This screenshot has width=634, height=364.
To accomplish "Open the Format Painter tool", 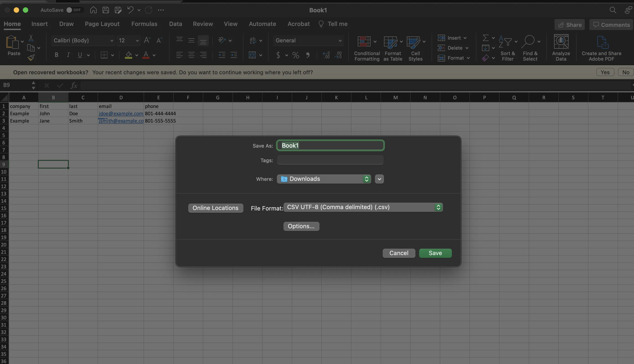I will 31,57.
